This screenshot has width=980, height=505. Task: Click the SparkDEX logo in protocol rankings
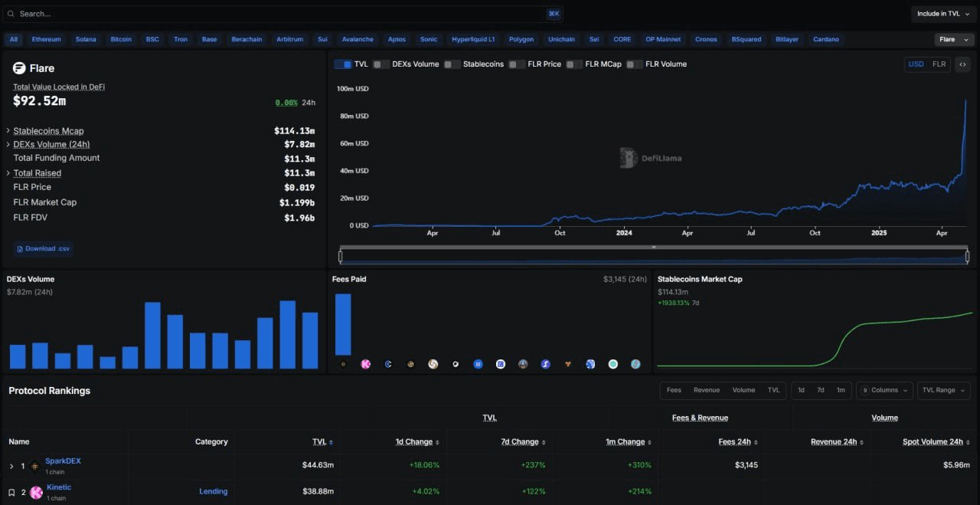coord(35,466)
